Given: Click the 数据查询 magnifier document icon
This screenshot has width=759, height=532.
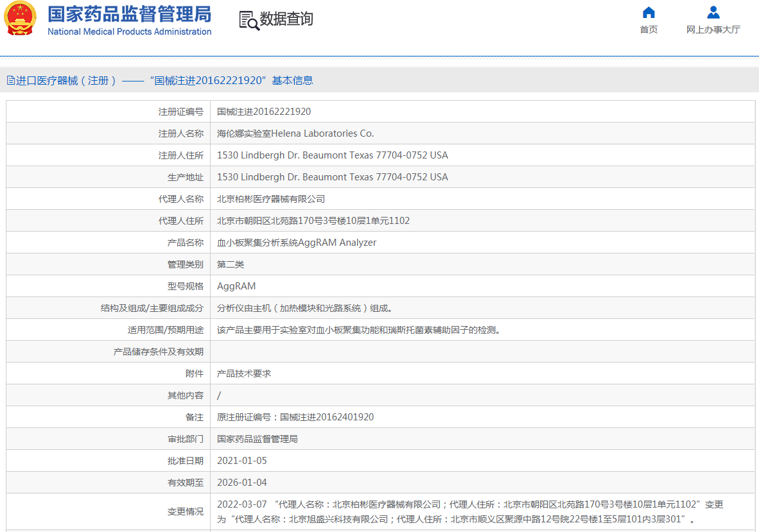Looking at the screenshot, I should pos(249,20).
